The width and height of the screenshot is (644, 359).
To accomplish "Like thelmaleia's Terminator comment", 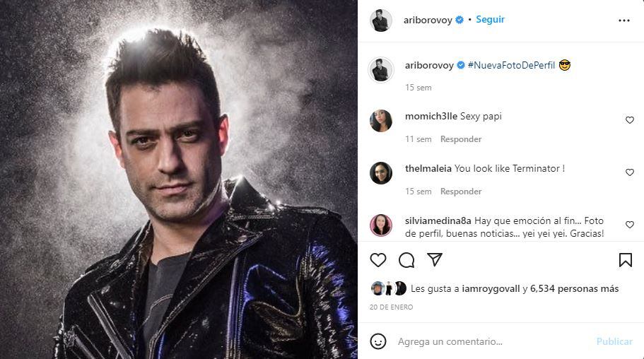I will (x=630, y=172).
